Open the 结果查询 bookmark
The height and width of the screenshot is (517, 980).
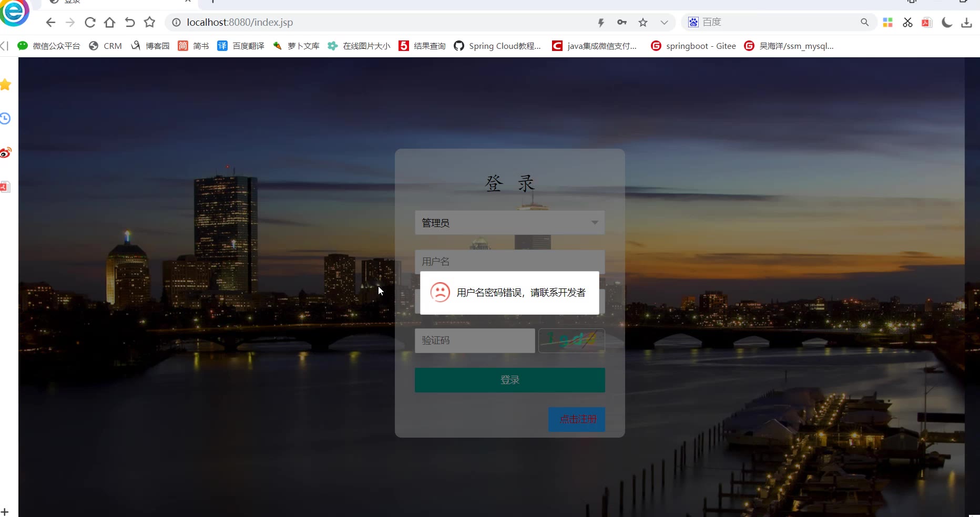click(422, 46)
